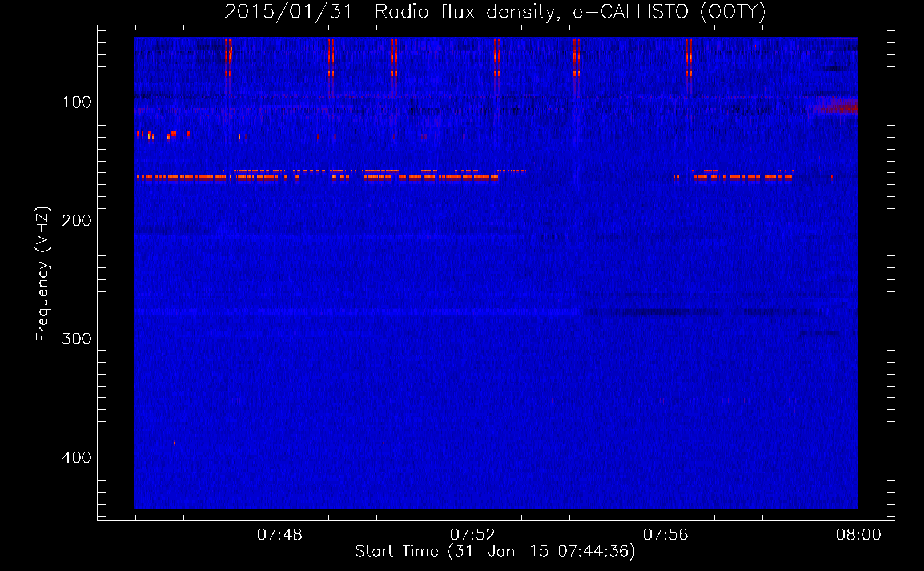Click the bright red emission patch near 100 MHz at right edge
924x571 pixels.
coord(837,106)
